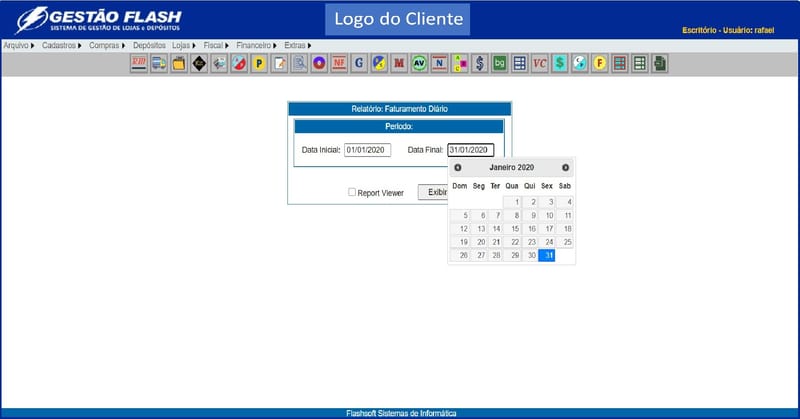Go to previous month in calendar

[x=458, y=168]
